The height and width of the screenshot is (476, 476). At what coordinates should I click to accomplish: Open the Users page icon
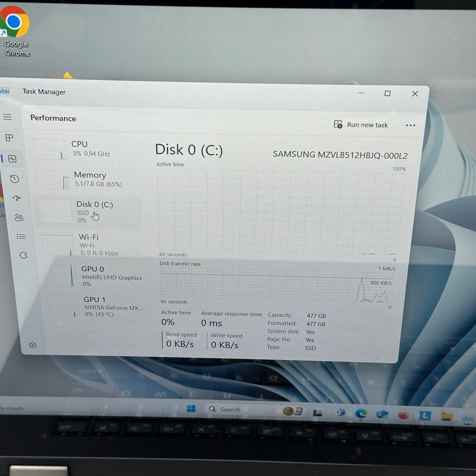tap(19, 217)
